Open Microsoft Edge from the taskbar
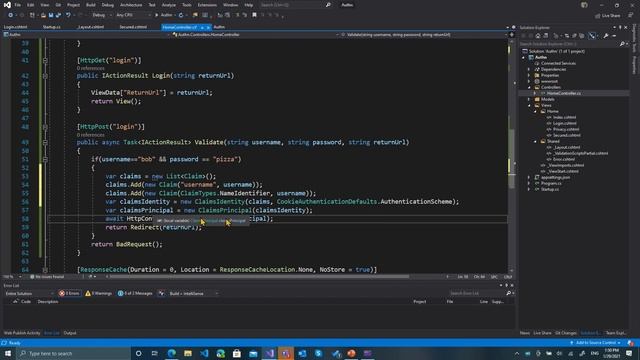 coord(172,353)
